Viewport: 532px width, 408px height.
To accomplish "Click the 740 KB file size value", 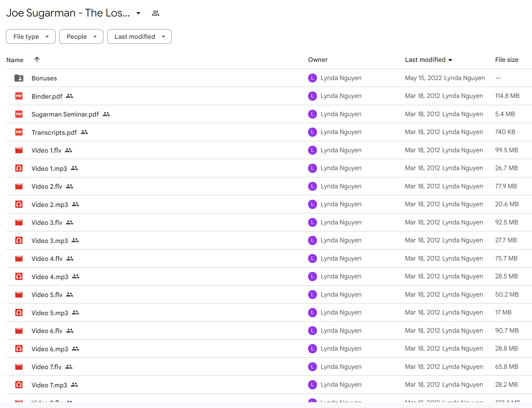I will tap(505, 132).
